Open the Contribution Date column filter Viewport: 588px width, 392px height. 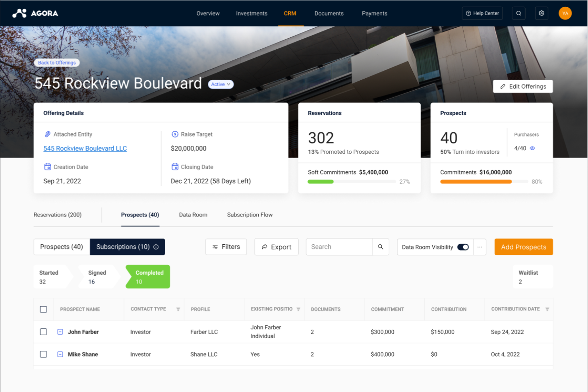pyautogui.click(x=547, y=309)
